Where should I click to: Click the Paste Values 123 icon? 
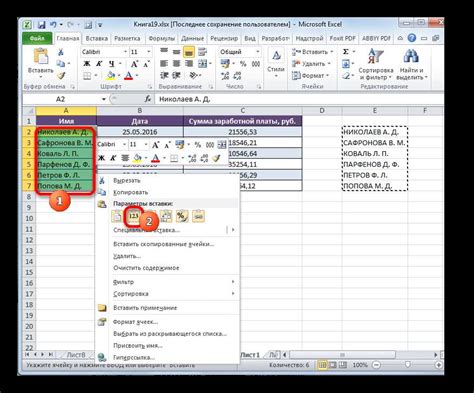[x=134, y=216]
